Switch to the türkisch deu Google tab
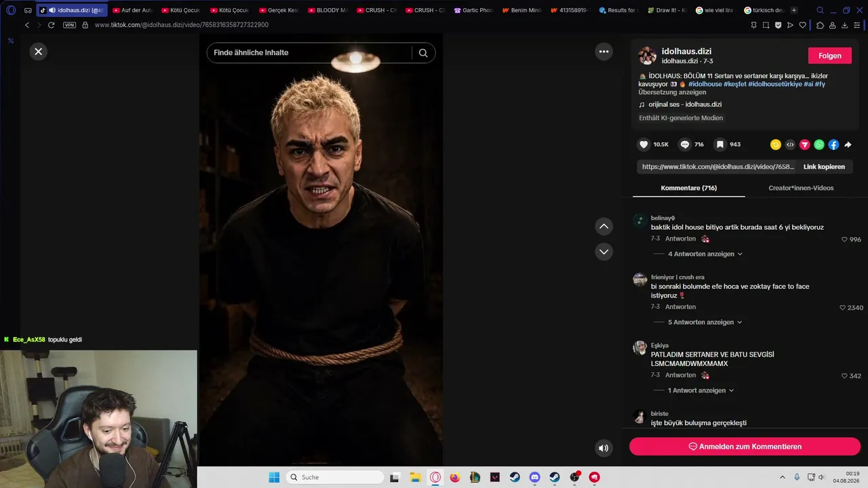This screenshot has width=868, height=488. (x=764, y=10)
